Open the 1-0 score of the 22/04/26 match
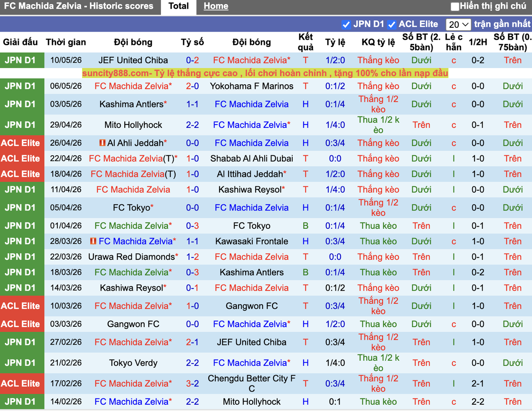This screenshot has width=532, height=411. [192, 159]
